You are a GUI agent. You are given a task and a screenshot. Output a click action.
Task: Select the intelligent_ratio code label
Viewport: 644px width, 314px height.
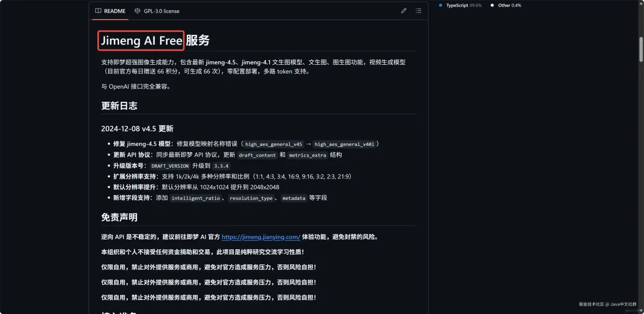pos(195,198)
